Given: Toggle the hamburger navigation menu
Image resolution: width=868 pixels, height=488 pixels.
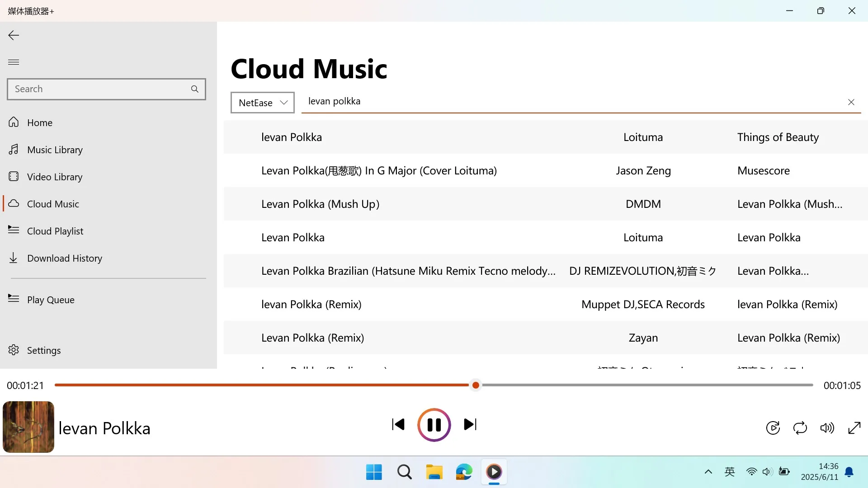Looking at the screenshot, I should tap(14, 62).
